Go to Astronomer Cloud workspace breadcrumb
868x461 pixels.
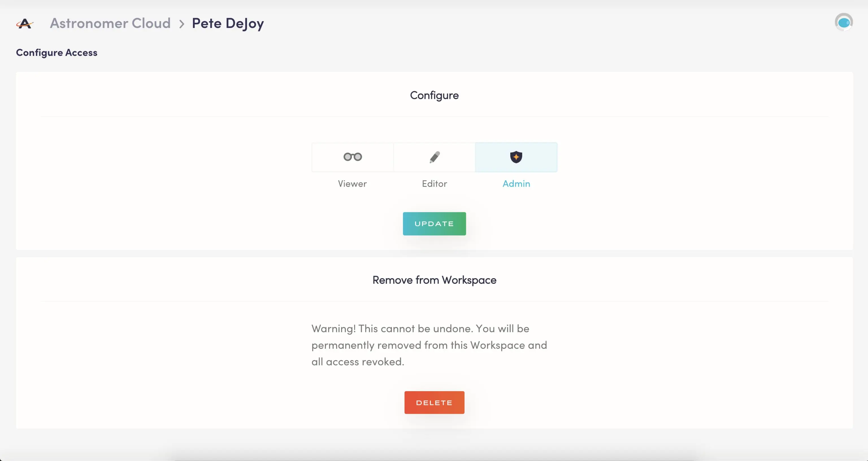(x=110, y=23)
